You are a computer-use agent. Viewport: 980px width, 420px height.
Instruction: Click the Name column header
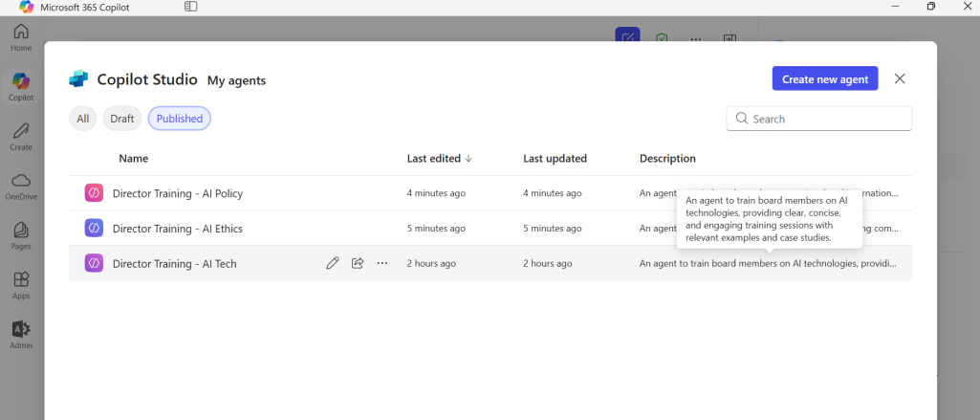pos(134,158)
